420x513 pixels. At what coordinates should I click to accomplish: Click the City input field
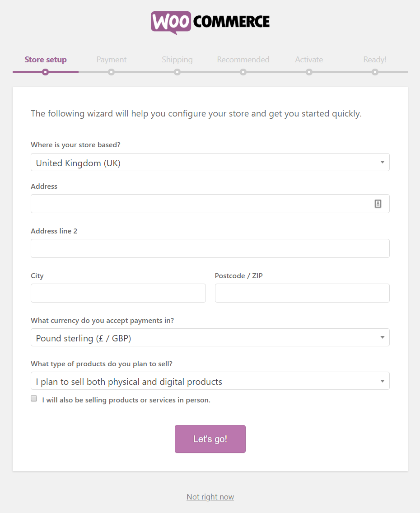[x=118, y=293]
